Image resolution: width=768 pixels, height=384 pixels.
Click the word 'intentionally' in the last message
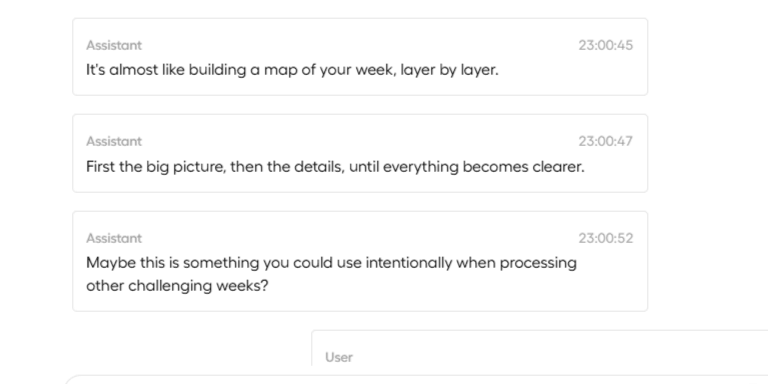coord(409,263)
